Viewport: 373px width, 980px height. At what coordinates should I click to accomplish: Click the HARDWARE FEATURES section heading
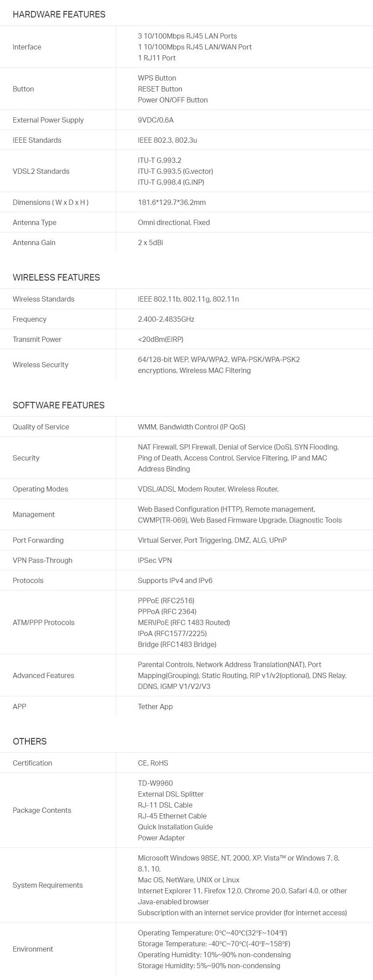click(59, 14)
